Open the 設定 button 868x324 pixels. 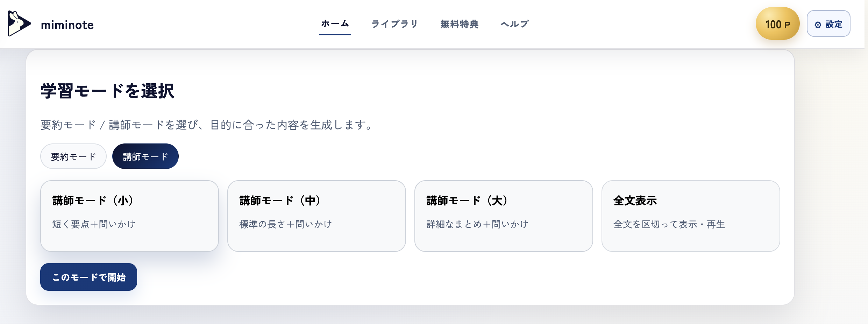pyautogui.click(x=828, y=24)
